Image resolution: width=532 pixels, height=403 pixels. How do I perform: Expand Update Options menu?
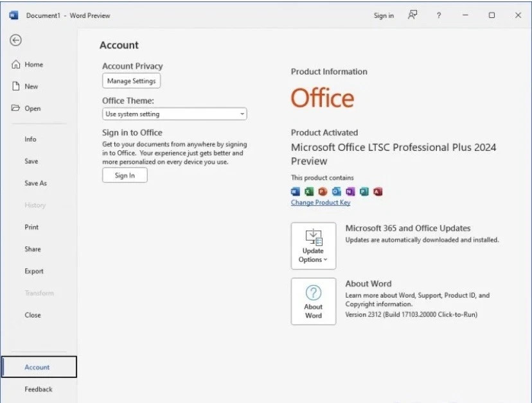pos(314,246)
